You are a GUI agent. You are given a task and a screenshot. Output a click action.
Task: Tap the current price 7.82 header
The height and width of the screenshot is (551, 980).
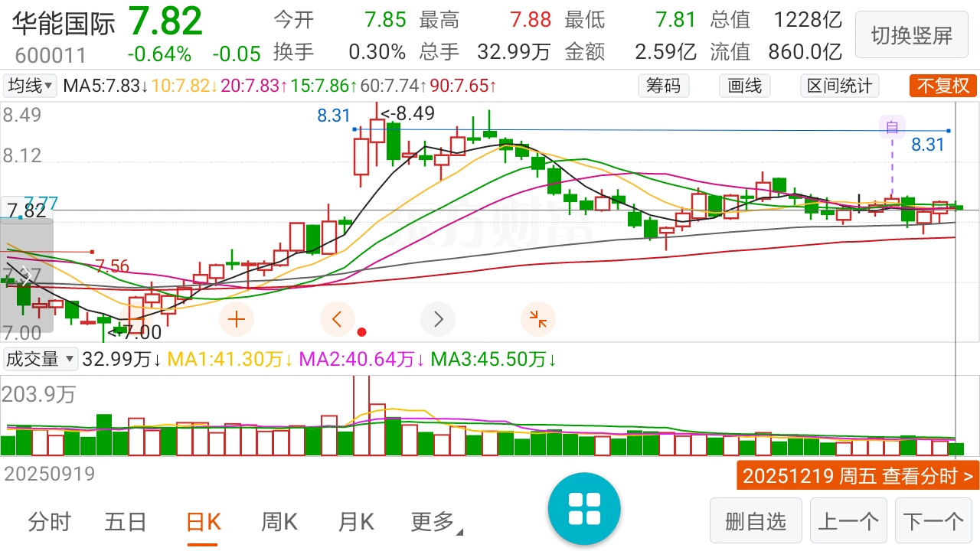coord(165,21)
